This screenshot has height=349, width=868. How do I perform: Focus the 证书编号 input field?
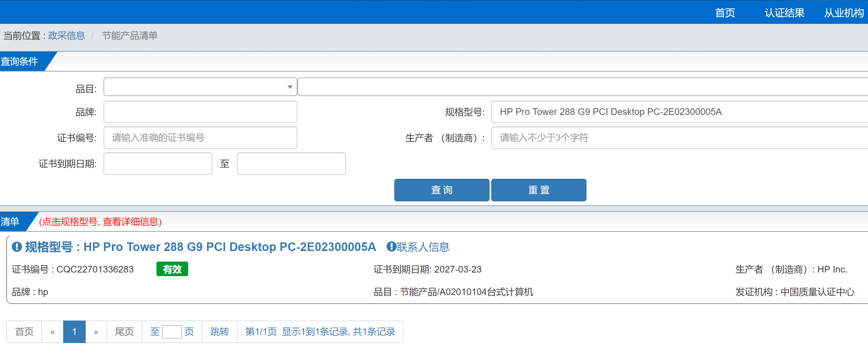pos(200,138)
